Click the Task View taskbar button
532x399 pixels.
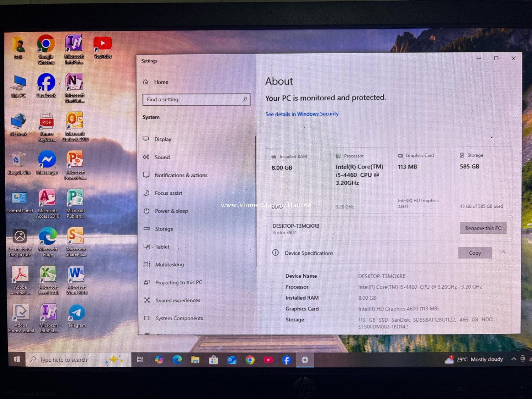(140, 360)
